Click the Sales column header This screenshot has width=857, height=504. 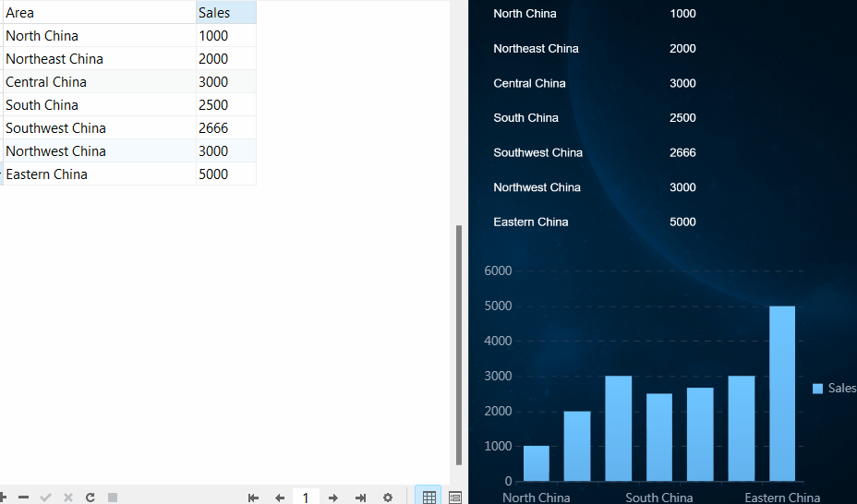(x=225, y=13)
